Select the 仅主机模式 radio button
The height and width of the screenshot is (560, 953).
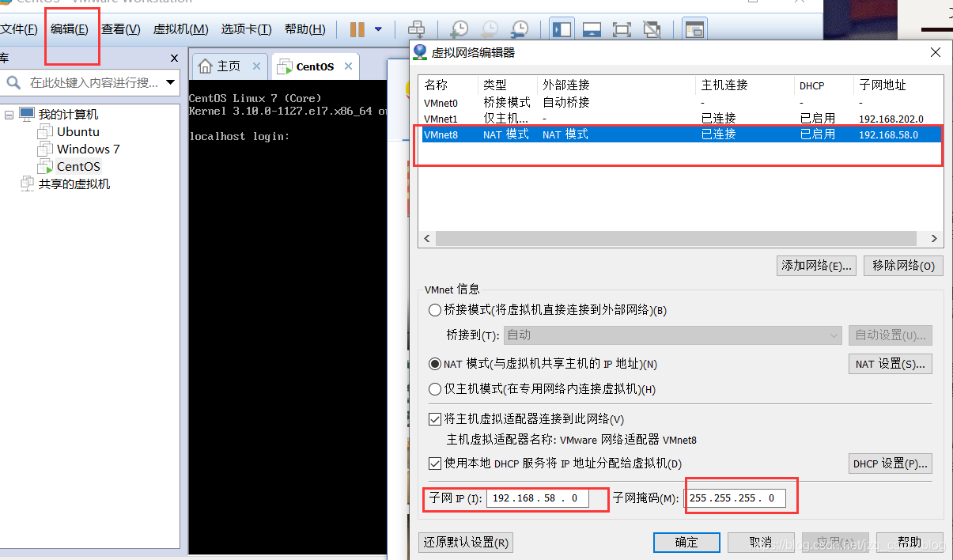click(435, 389)
